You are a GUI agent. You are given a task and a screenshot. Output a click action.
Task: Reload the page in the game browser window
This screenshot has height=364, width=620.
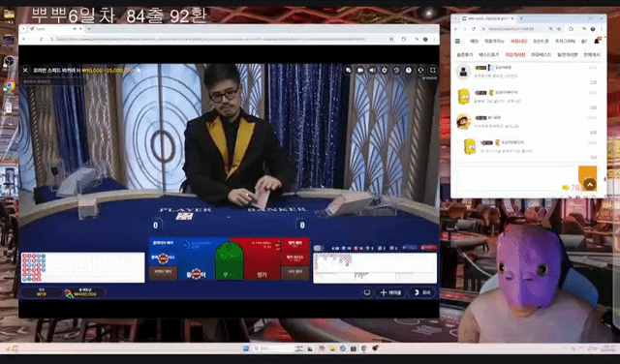pos(41,39)
